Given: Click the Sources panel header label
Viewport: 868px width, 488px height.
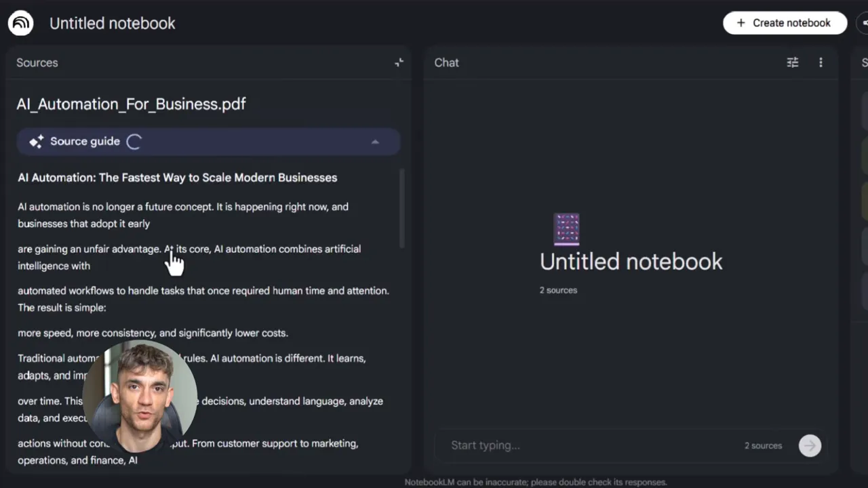Looking at the screenshot, I should pos(37,62).
